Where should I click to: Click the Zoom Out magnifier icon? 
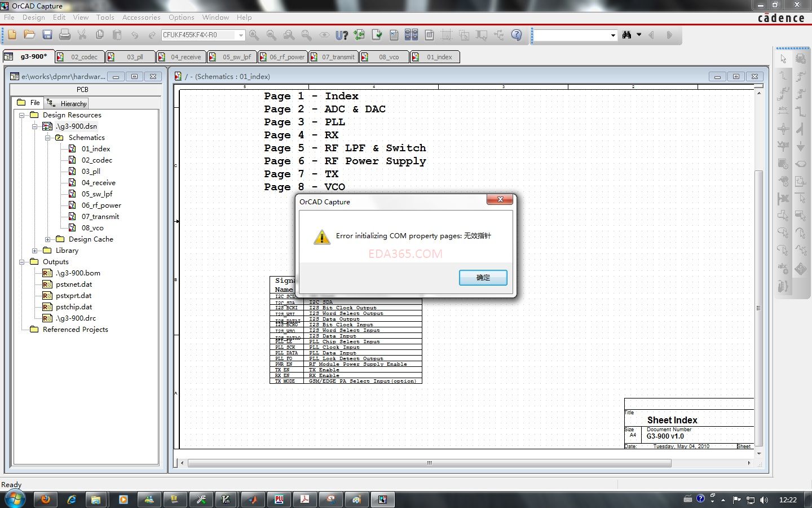point(271,35)
